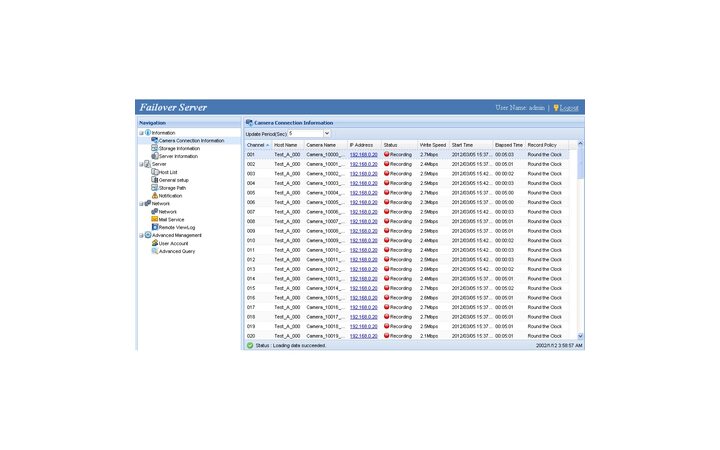Viewport: 720px width, 450px height.
Task: Click the Notification warning icon
Action: tap(154, 196)
